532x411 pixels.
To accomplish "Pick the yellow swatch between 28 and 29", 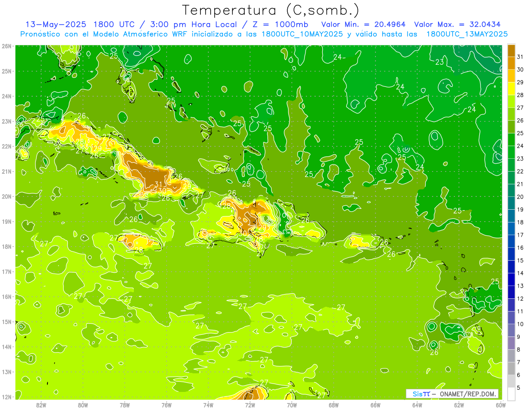I will tap(511, 89).
